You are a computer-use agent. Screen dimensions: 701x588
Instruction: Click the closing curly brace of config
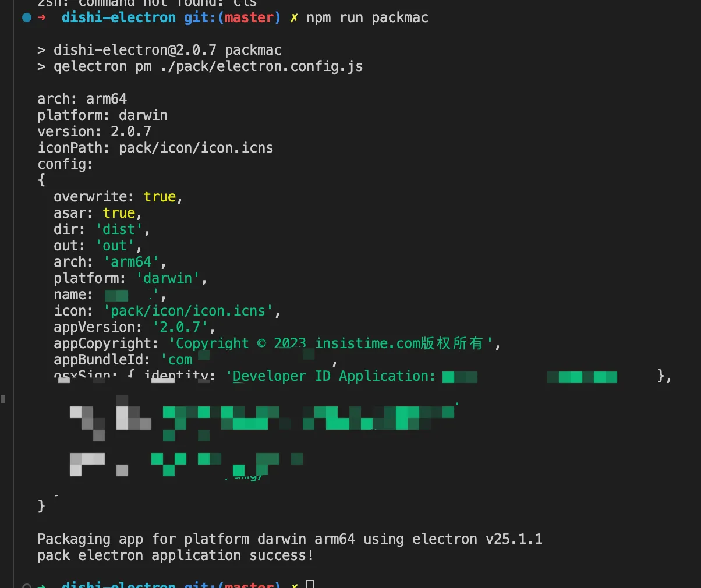coord(41,505)
